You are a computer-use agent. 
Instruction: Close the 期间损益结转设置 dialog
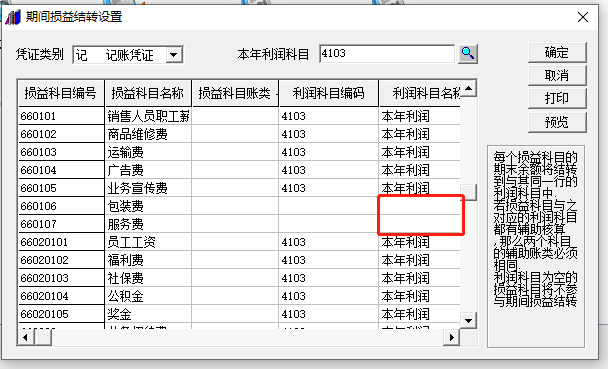(583, 17)
